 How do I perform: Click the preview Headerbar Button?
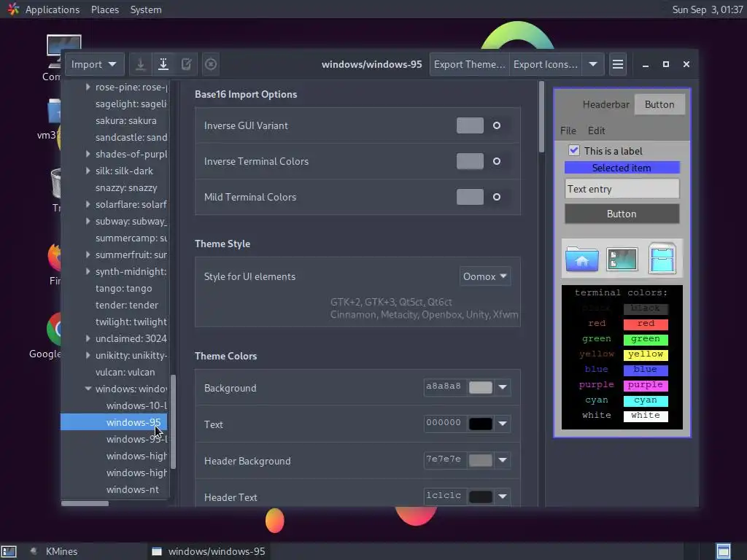[659, 104]
